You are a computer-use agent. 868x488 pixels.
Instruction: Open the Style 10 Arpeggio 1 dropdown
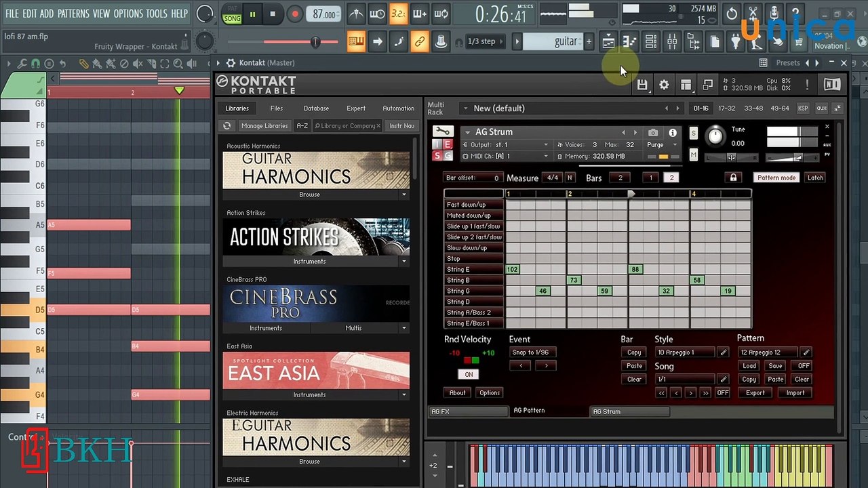tap(685, 352)
